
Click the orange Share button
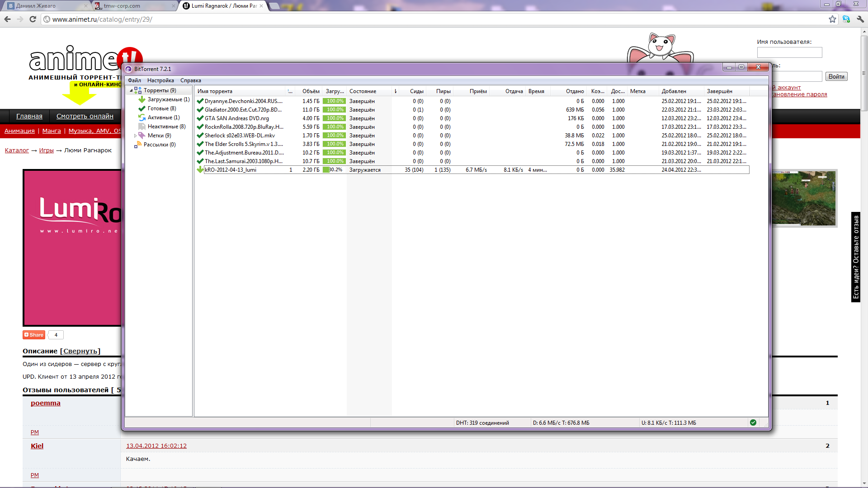tap(34, 335)
